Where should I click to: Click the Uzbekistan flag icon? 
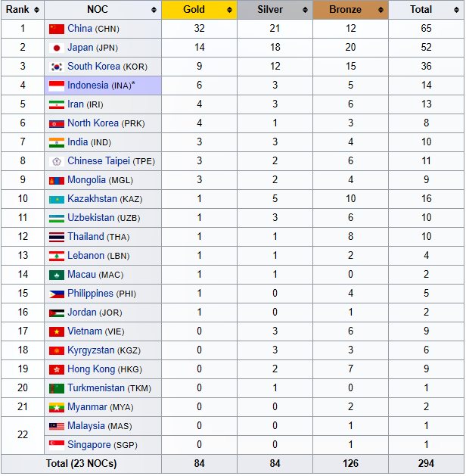tap(57, 218)
